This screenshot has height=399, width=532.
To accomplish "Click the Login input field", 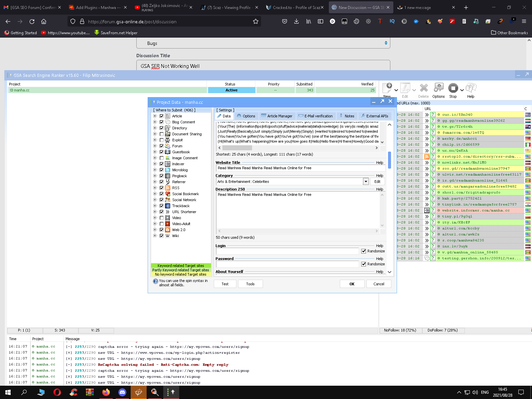I will (x=287, y=251).
